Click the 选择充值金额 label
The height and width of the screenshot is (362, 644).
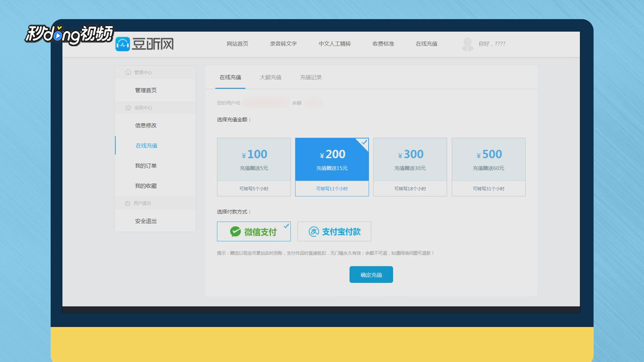point(234,120)
